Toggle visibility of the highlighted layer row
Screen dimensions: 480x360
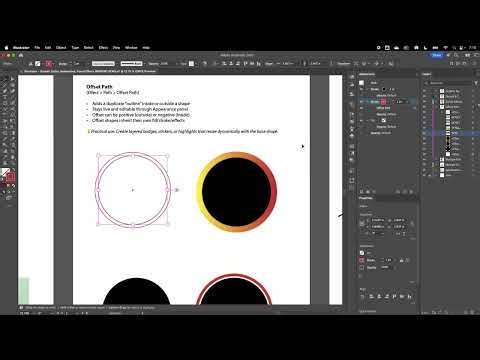424,133
